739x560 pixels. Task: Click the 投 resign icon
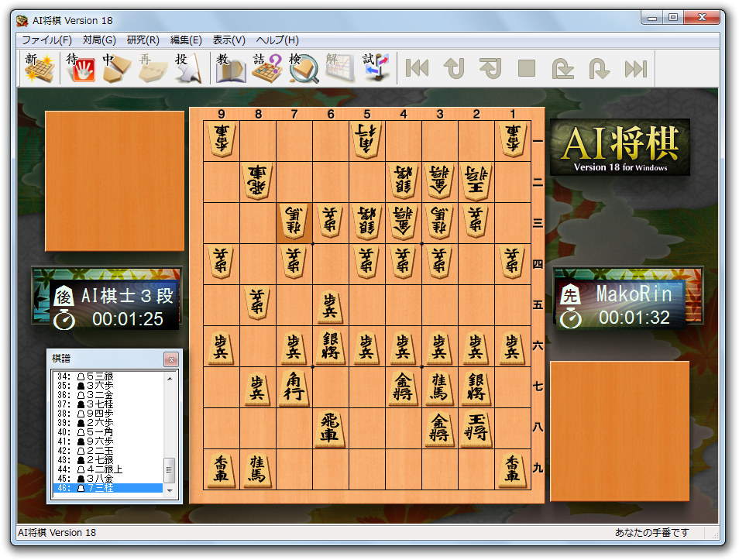190,68
